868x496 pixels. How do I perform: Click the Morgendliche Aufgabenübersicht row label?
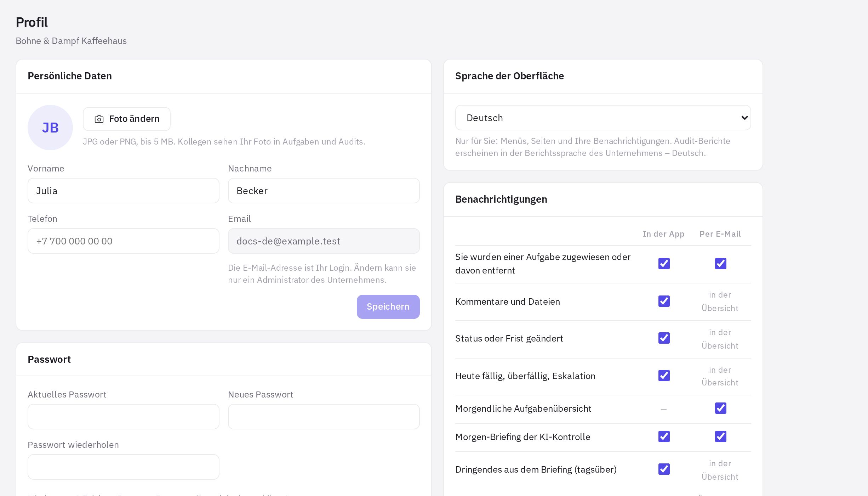point(523,408)
